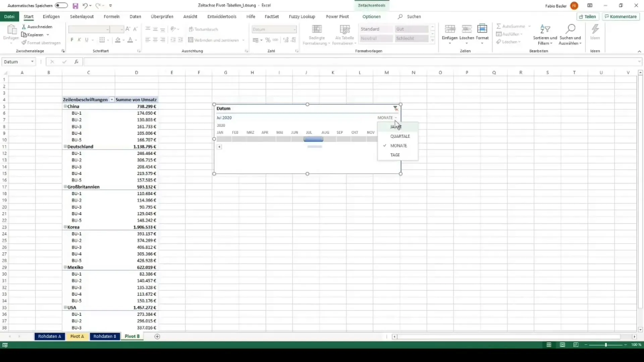Switch to Page Layout view icon
This screenshot has width=644, height=362.
[x=562, y=345]
